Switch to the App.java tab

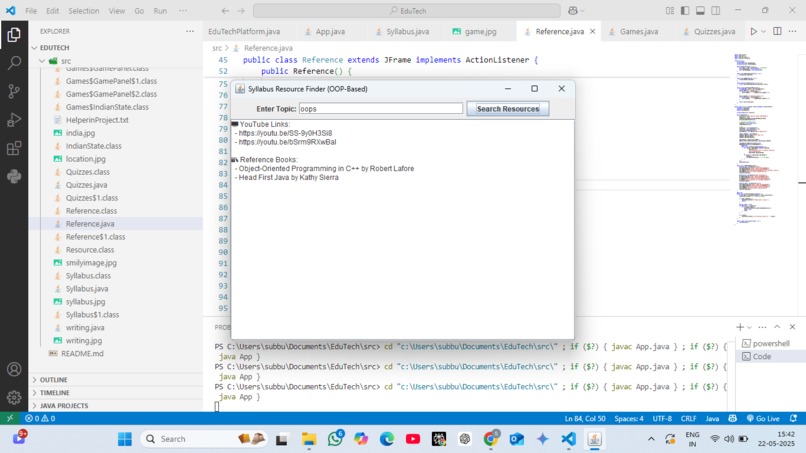click(x=331, y=31)
